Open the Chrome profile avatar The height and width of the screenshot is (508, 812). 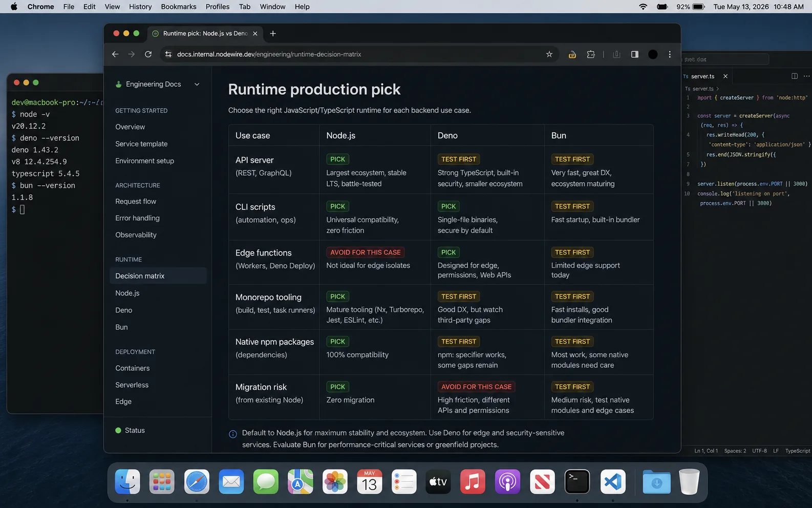coord(653,54)
